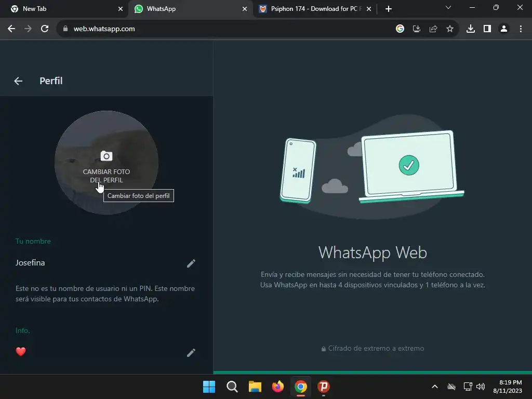Image resolution: width=532 pixels, height=399 pixels.
Task: Click Cambiar foto del perfil photo circle
Action: 107,163
